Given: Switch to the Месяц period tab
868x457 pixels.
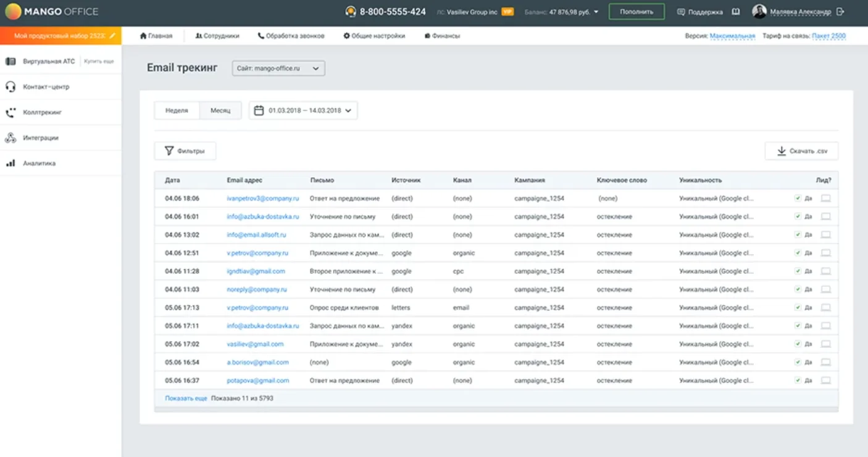Looking at the screenshot, I should click(220, 110).
